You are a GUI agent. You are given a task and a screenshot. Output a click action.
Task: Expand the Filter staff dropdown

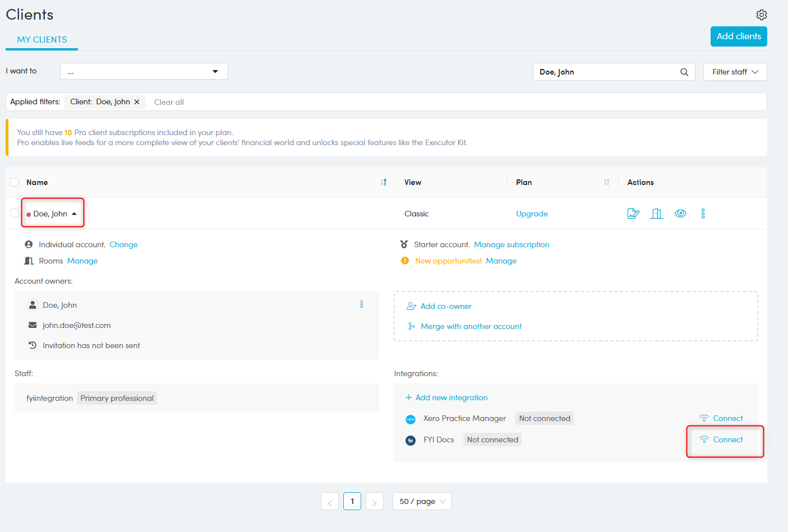[735, 72]
